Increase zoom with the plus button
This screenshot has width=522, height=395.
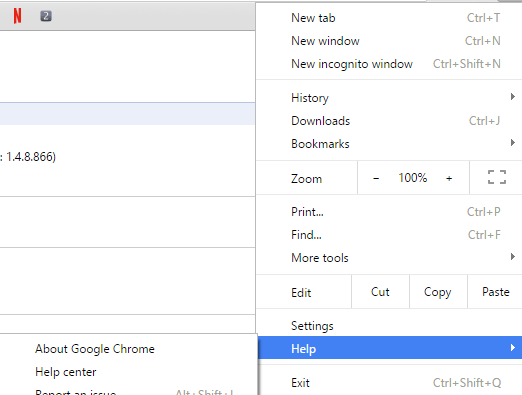pyautogui.click(x=449, y=178)
